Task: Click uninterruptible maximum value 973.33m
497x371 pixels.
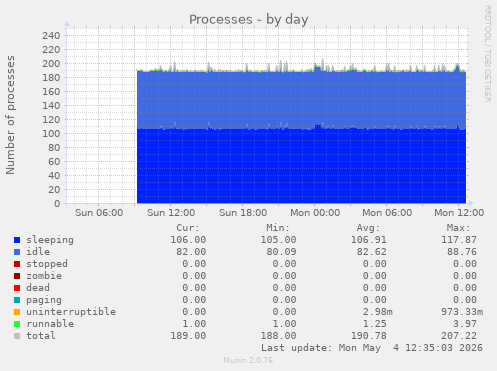Action: 462,312
